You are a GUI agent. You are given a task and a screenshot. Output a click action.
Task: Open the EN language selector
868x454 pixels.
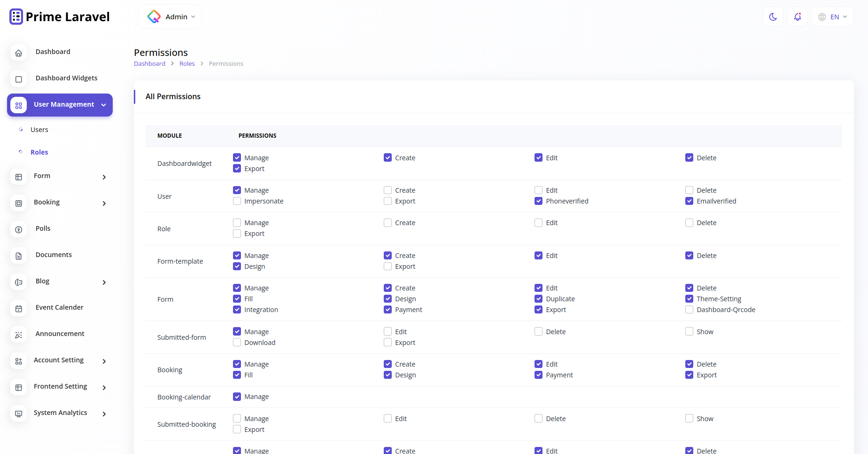(x=832, y=16)
